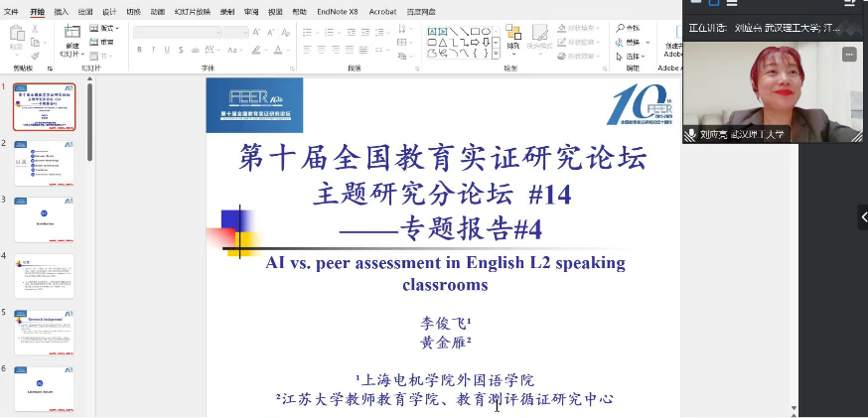Click the Paste (粘贴) clipboard icon

(x=17, y=38)
